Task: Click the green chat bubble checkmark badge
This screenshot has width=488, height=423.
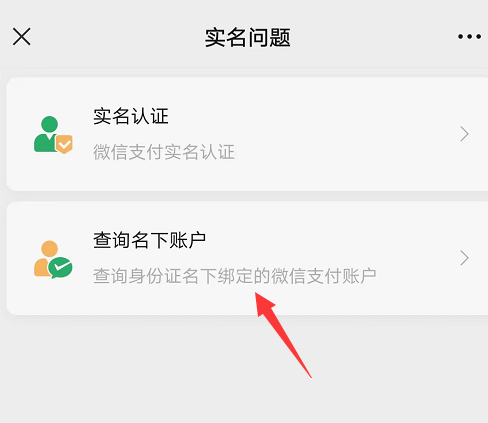Action: point(61,268)
